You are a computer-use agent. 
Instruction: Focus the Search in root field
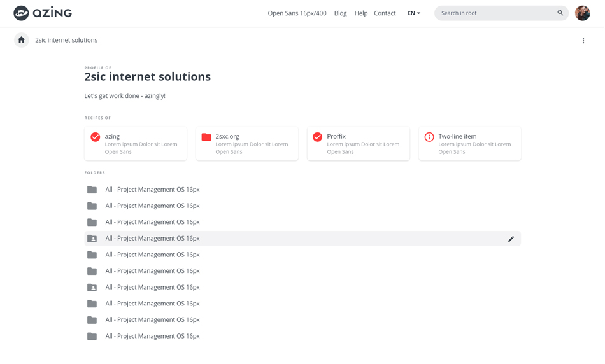coord(494,13)
